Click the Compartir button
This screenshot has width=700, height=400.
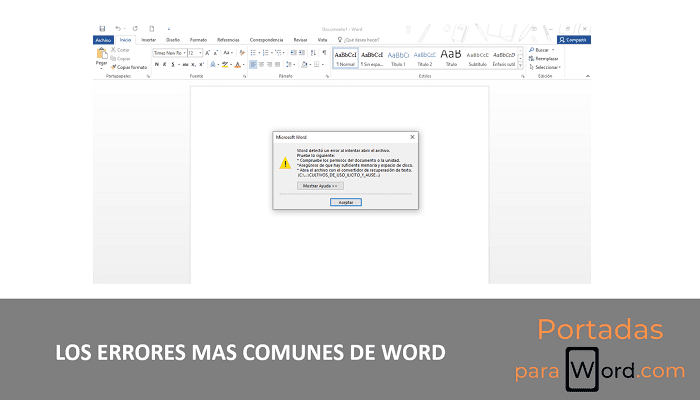574,40
